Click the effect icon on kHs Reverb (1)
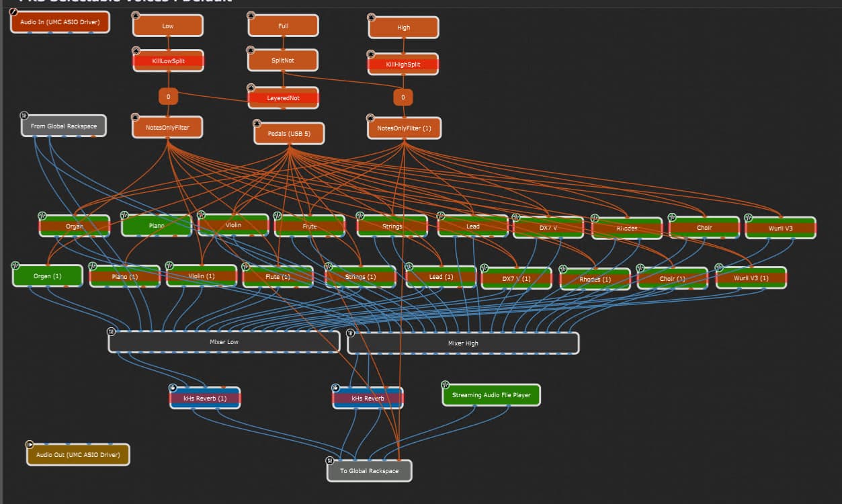Viewport: 842px width, 504px height. [x=173, y=388]
